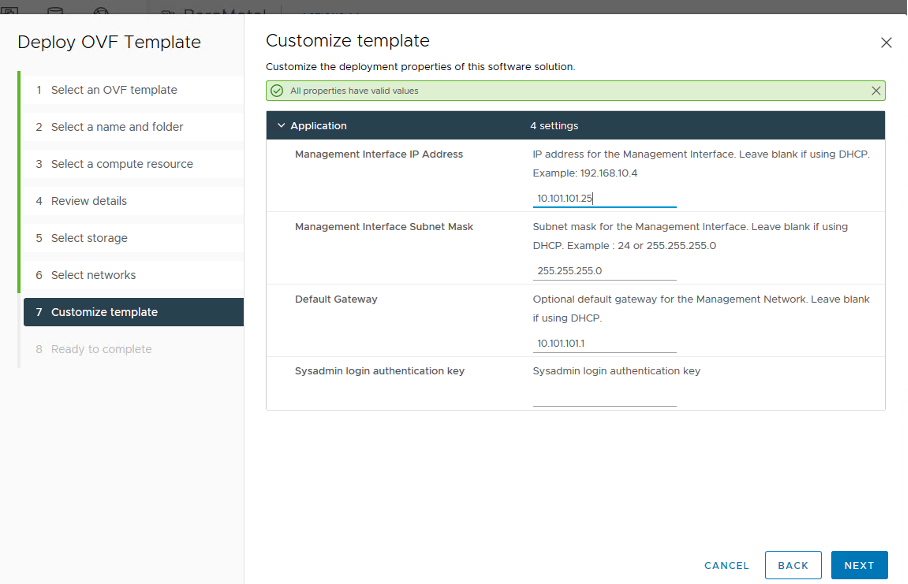Screen dimensions: 908x584
Task: Click the green checkmark success icon
Action: coord(277,91)
